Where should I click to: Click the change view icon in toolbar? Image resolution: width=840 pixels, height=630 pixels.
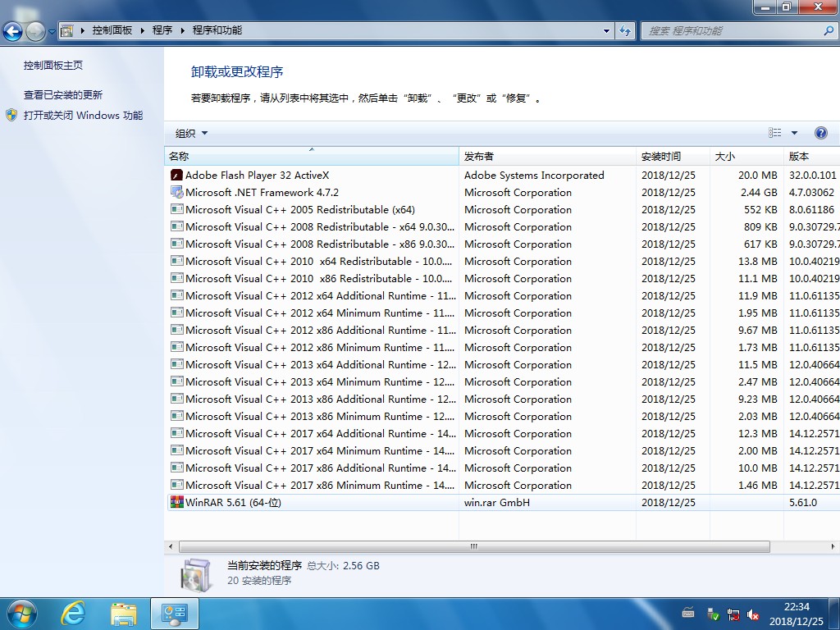point(775,133)
